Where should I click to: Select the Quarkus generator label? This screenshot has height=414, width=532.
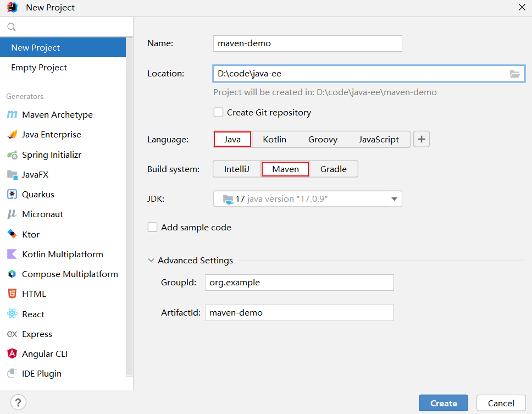(38, 195)
